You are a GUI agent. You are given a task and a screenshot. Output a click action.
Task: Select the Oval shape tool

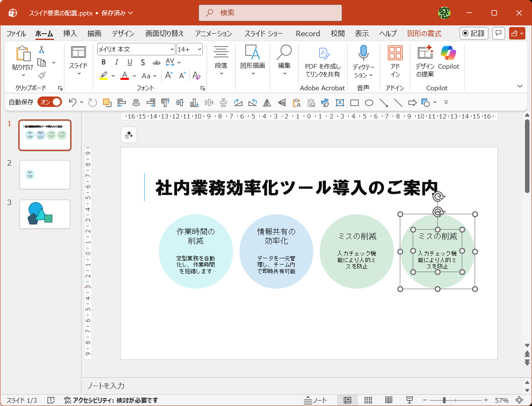point(369,102)
